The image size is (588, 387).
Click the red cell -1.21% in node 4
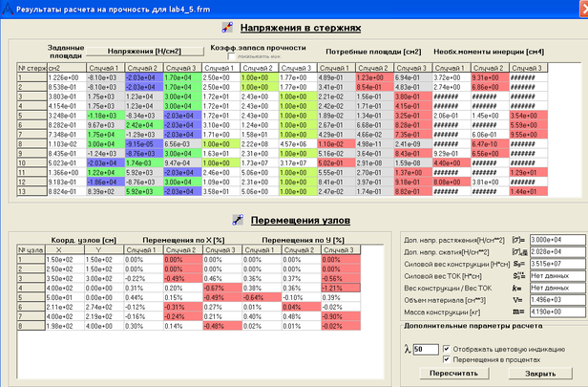pyautogui.click(x=341, y=289)
